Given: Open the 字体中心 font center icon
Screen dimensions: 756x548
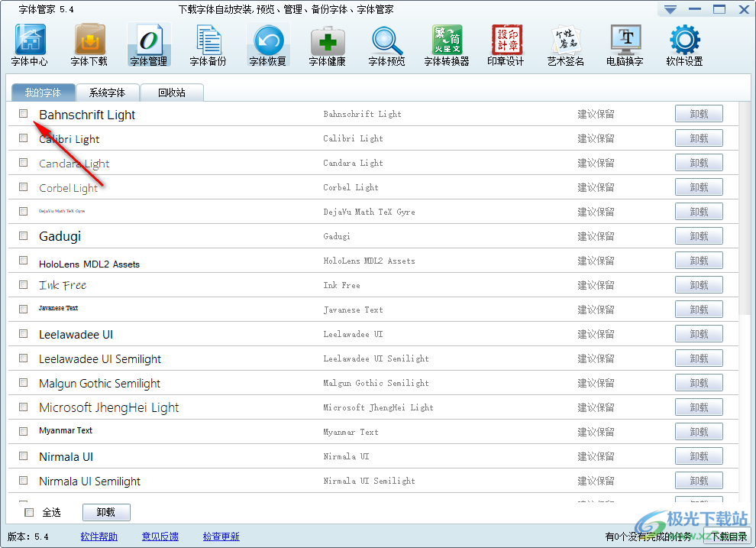Looking at the screenshot, I should 30,45.
